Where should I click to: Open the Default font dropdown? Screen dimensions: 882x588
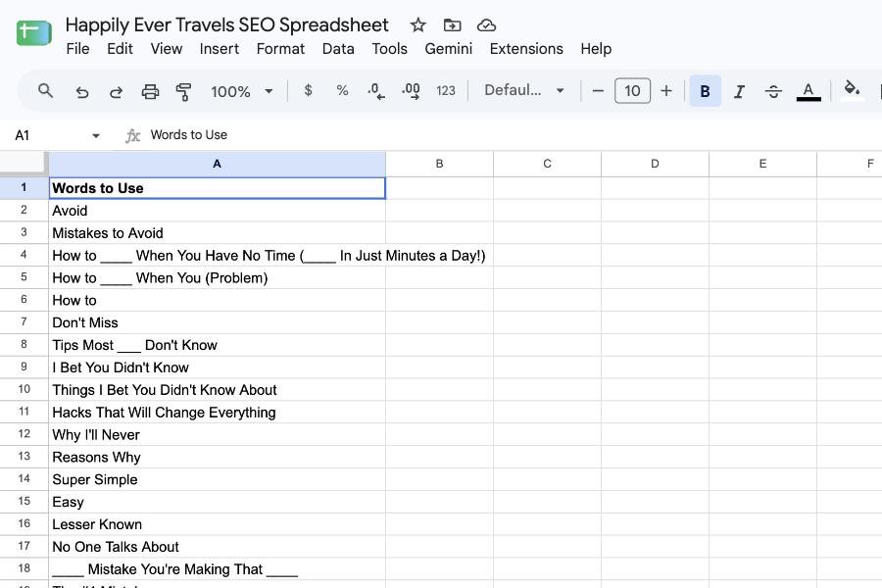523,90
